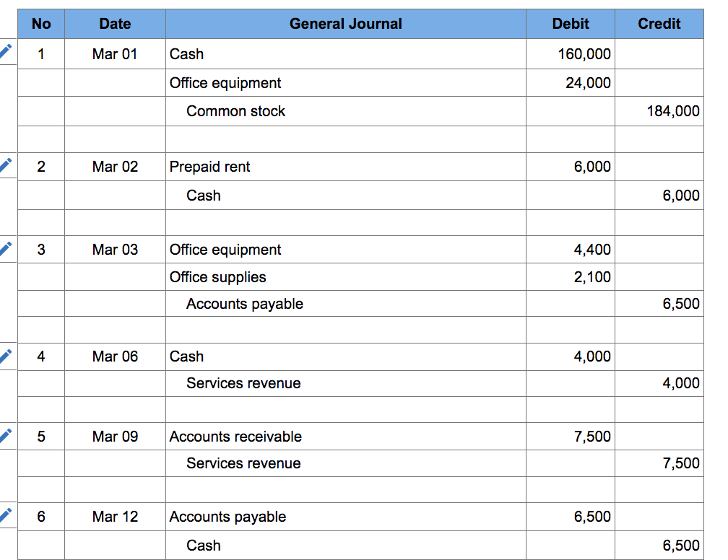Click the edit pencil for entry 6

pyautogui.click(x=5, y=515)
